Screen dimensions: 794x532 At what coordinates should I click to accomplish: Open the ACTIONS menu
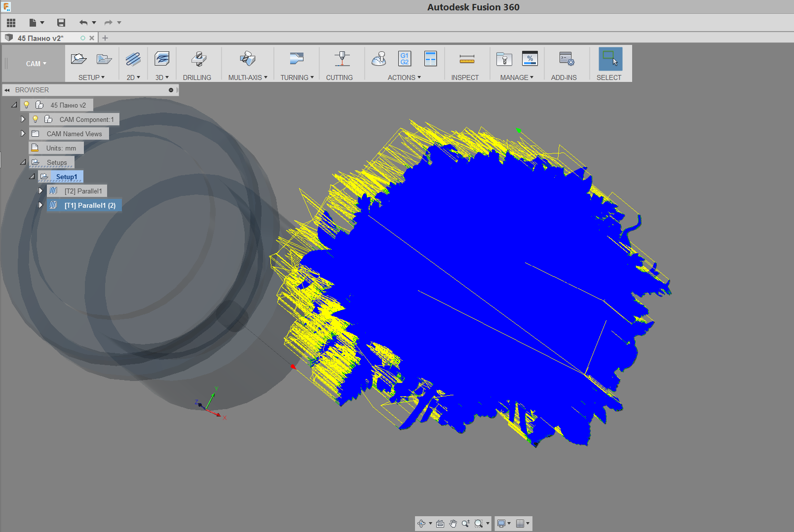tap(404, 77)
